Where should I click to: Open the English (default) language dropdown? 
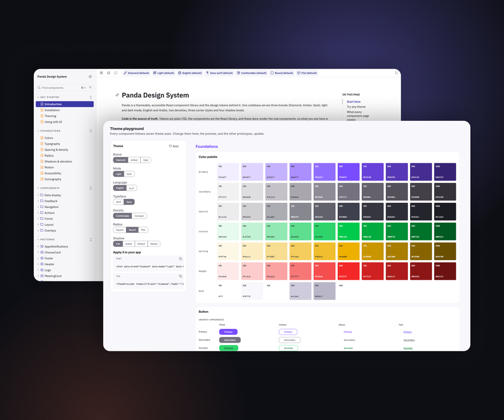tap(190, 73)
